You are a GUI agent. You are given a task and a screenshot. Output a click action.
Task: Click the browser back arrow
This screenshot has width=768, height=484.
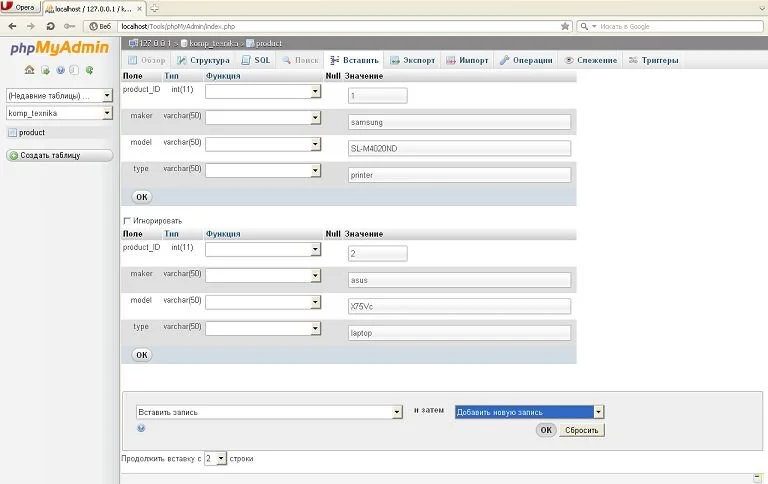[x=12, y=26]
